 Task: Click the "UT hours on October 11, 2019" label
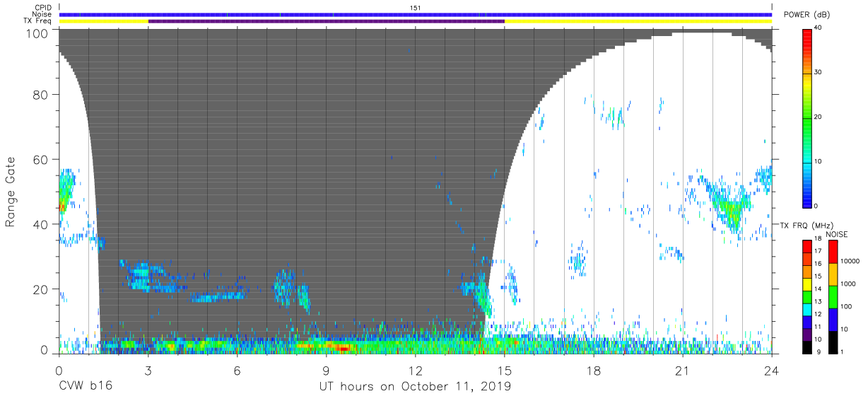[415, 387]
